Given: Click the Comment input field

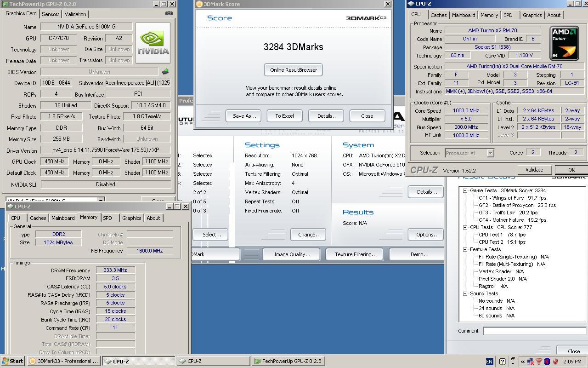Looking at the screenshot, I should click(x=535, y=331).
